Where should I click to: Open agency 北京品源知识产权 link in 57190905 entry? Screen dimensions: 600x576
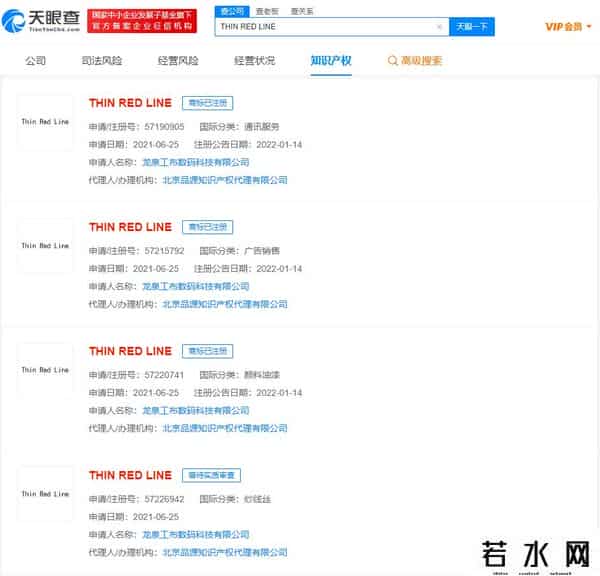(225, 180)
